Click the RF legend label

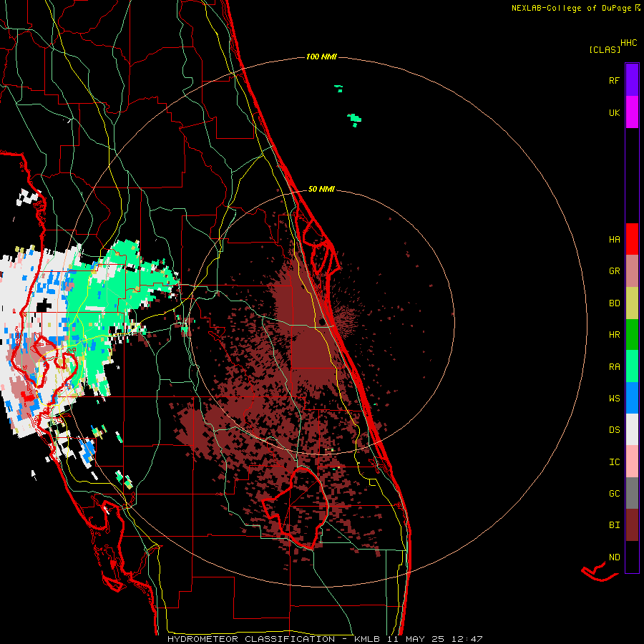coord(614,80)
